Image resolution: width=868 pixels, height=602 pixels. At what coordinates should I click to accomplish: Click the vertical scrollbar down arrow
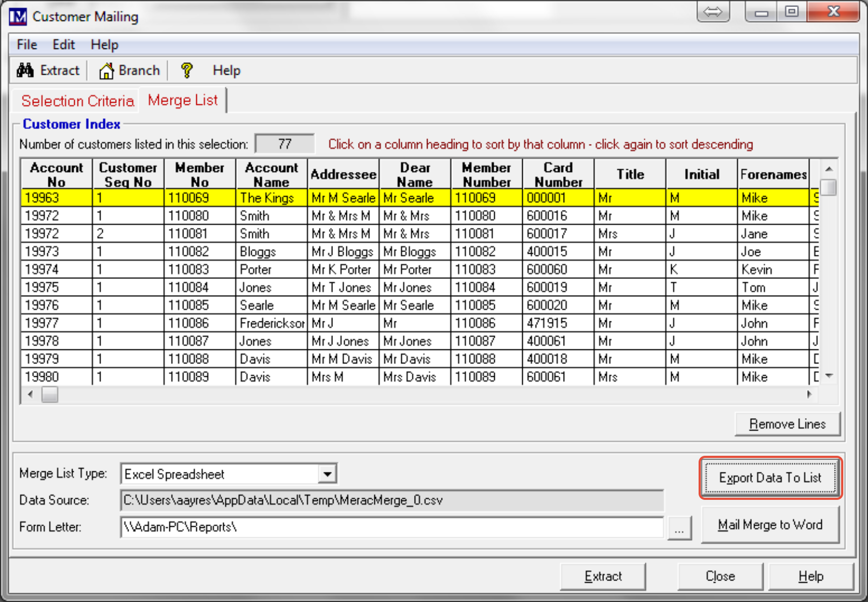829,376
